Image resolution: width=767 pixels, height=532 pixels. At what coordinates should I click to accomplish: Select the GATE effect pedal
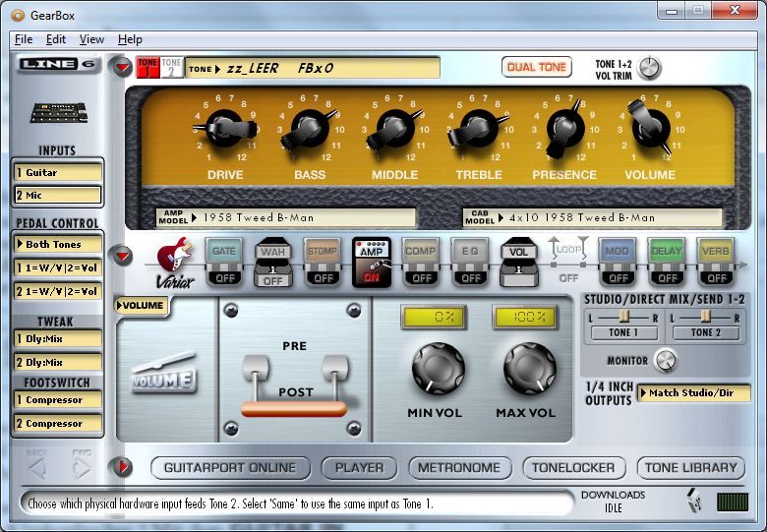tap(224, 262)
